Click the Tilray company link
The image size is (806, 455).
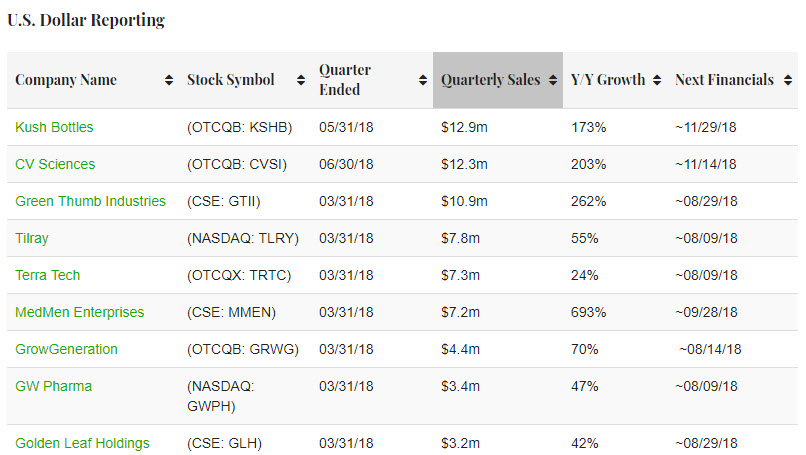pyautogui.click(x=32, y=238)
